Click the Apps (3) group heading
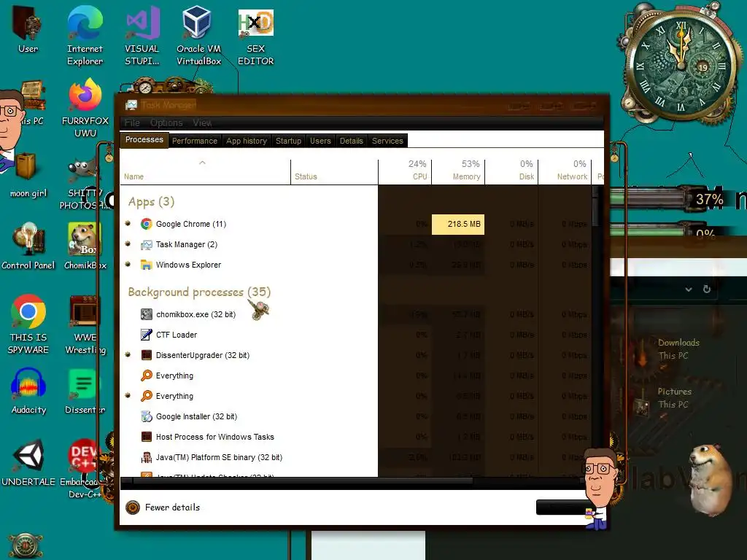 pos(151,201)
